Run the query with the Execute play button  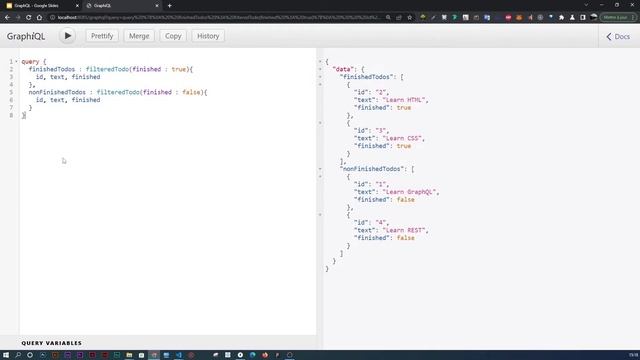coord(68,36)
